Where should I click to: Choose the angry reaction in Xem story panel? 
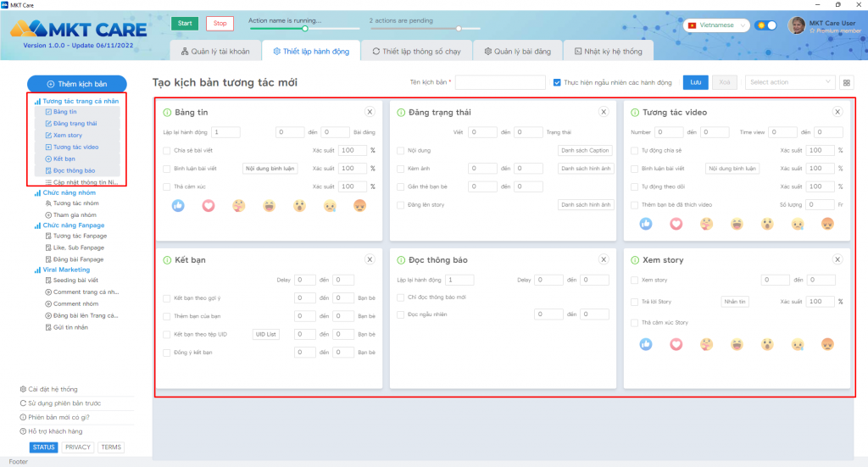(827, 344)
